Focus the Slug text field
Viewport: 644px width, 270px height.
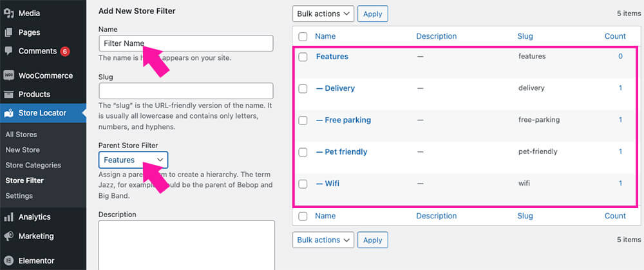186,91
